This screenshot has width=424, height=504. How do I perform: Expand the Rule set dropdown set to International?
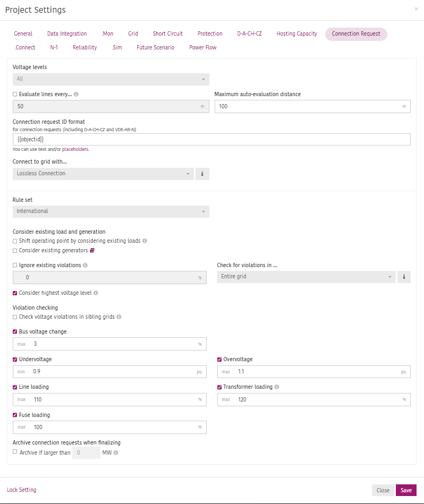(x=110, y=211)
